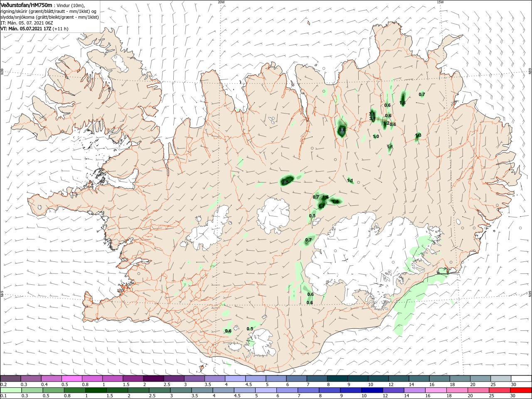
Task: Click the bright red swatch labeled 30
Action: coord(521,390)
